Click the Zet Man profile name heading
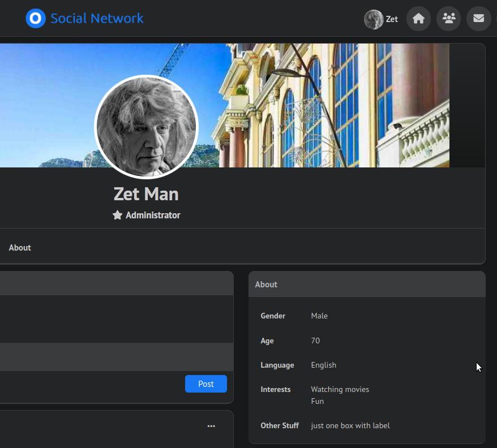 click(x=146, y=194)
